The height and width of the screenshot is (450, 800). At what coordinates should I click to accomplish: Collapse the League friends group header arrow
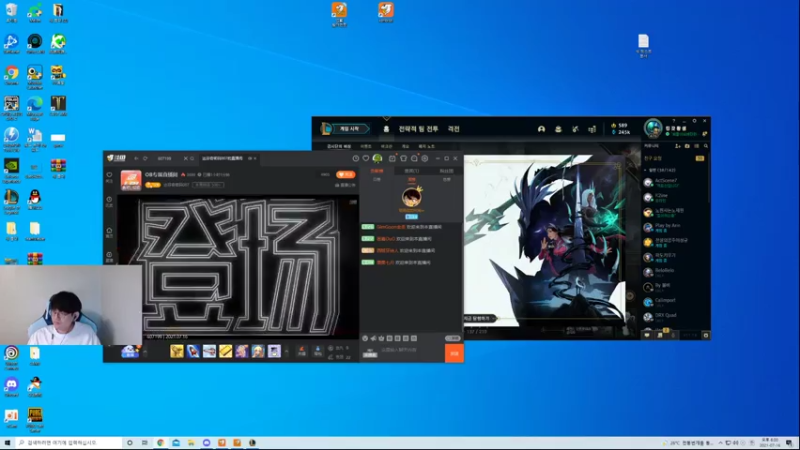tap(645, 170)
